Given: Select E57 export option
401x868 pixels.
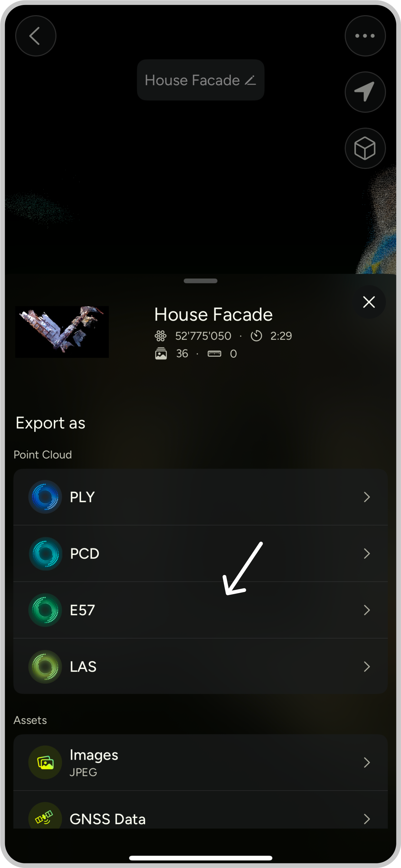Looking at the screenshot, I should [201, 610].
